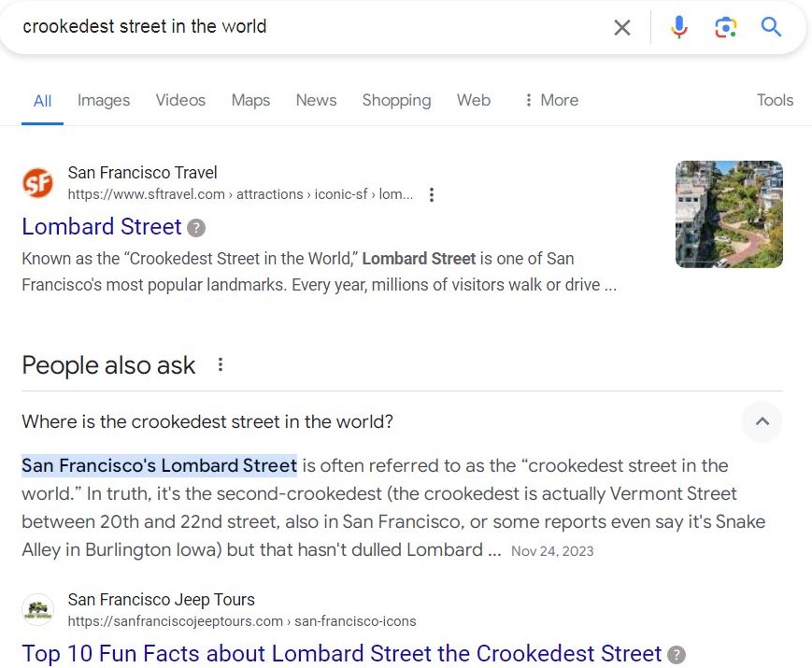Collapse the crookedest street question answer
Screen dimensions: 812x668
[x=762, y=421]
